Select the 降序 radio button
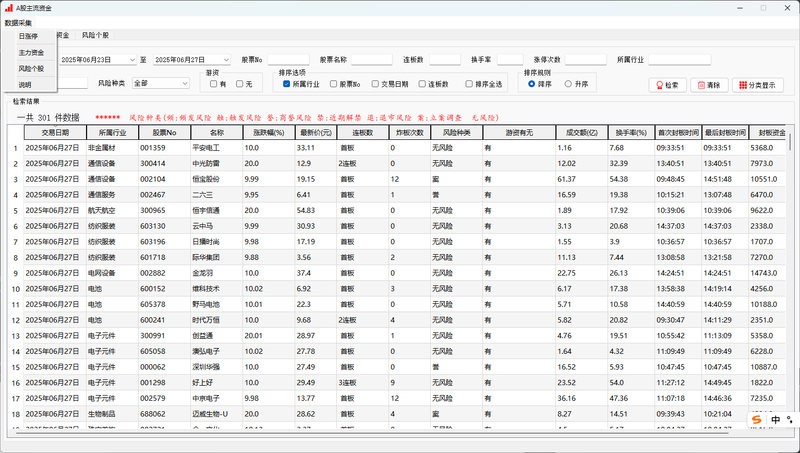Screen dimensions: 800x453 [532, 84]
